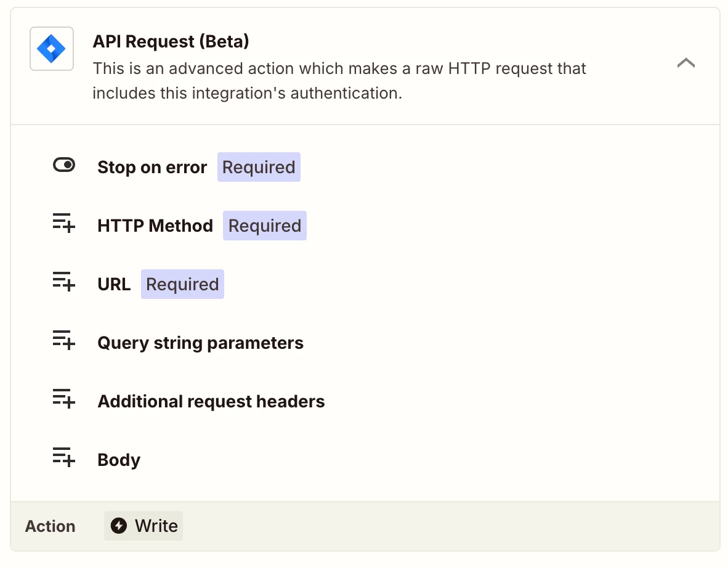Select the URL field label
Screen dimensions: 728x567
[114, 285]
